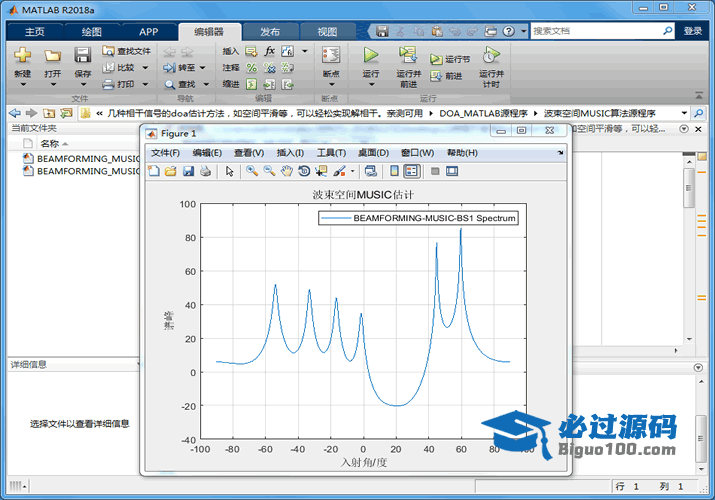Toggle the Insert Legend button

click(411, 171)
